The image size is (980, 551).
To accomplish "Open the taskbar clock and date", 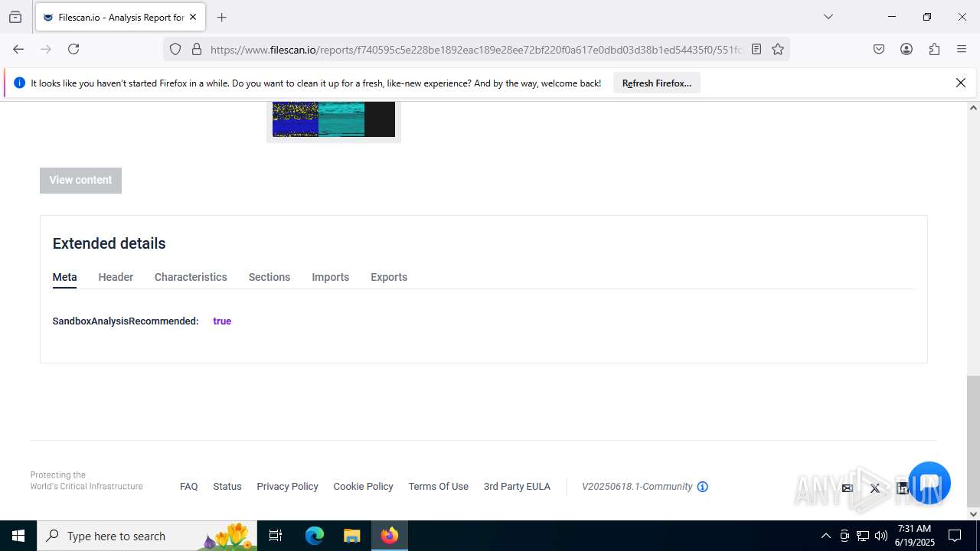I will point(915,536).
